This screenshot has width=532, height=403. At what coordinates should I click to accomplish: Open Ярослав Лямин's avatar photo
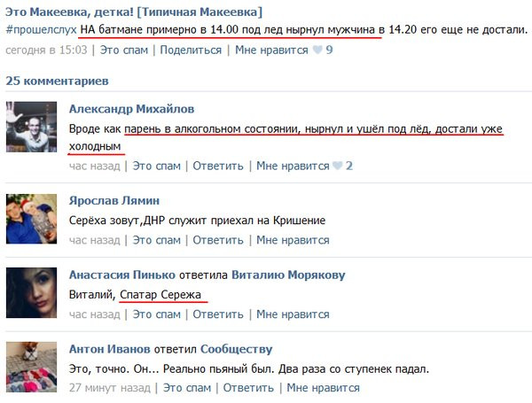(x=31, y=219)
